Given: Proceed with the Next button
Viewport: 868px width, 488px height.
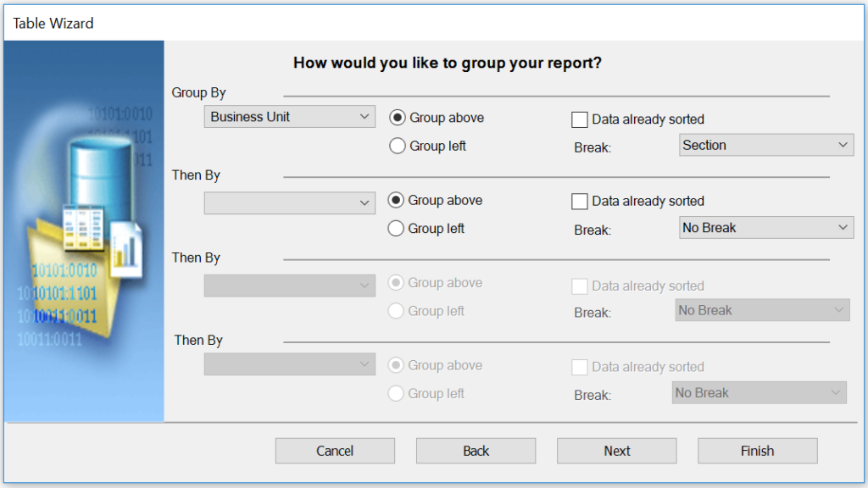Looking at the screenshot, I should (x=617, y=451).
